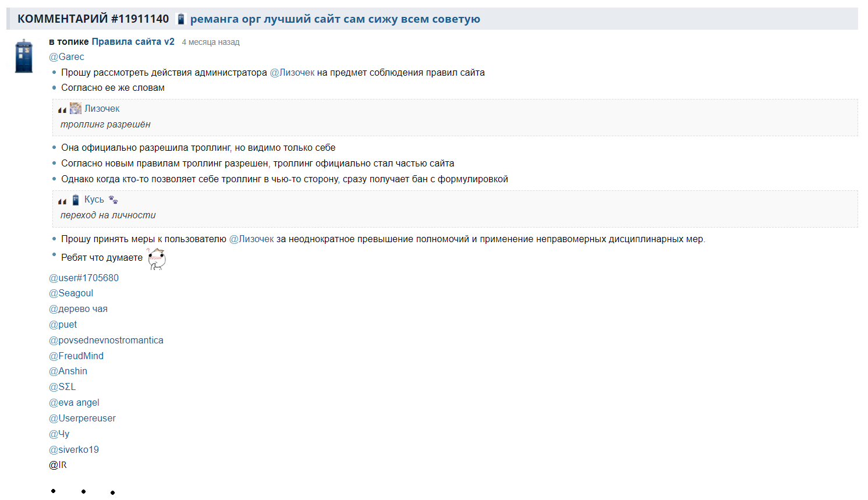Open the Лизочек name in the quote header
The image size is (868, 500).
coord(102,108)
